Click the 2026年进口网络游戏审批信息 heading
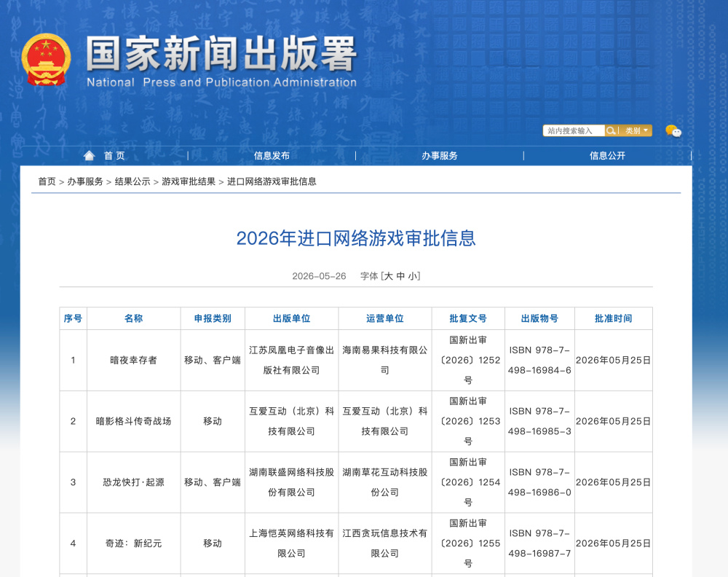 click(356, 238)
